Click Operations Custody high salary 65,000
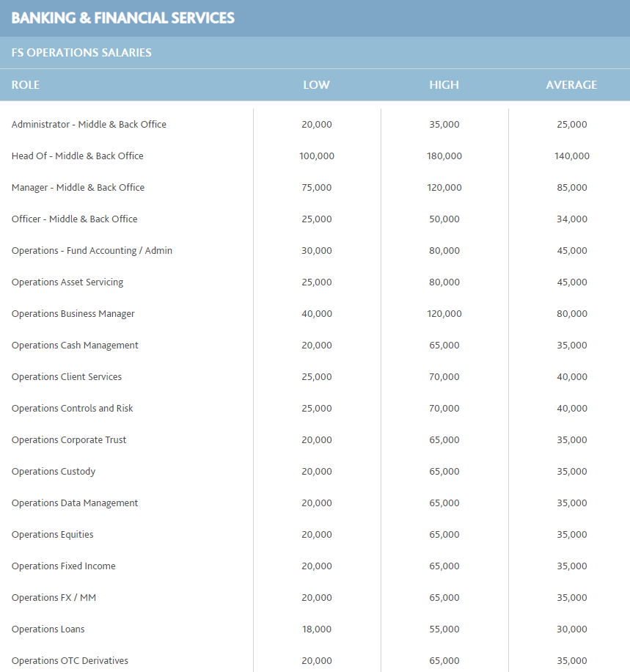Screen dimensions: 630x672 tap(444, 472)
